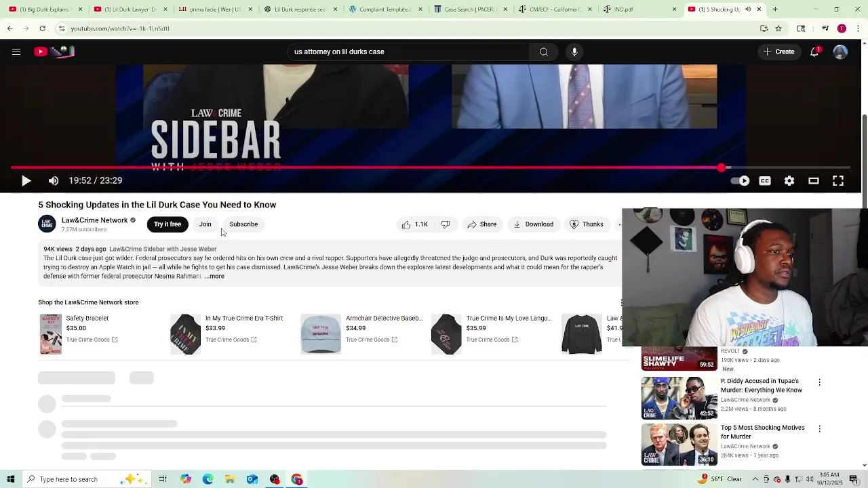
Task: Enter full screen mode
Action: coord(838,181)
